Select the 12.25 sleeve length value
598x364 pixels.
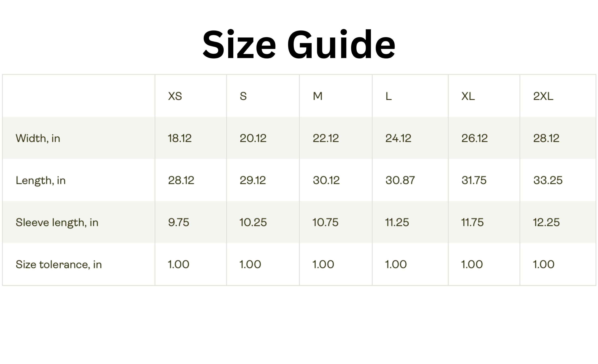coord(546,222)
